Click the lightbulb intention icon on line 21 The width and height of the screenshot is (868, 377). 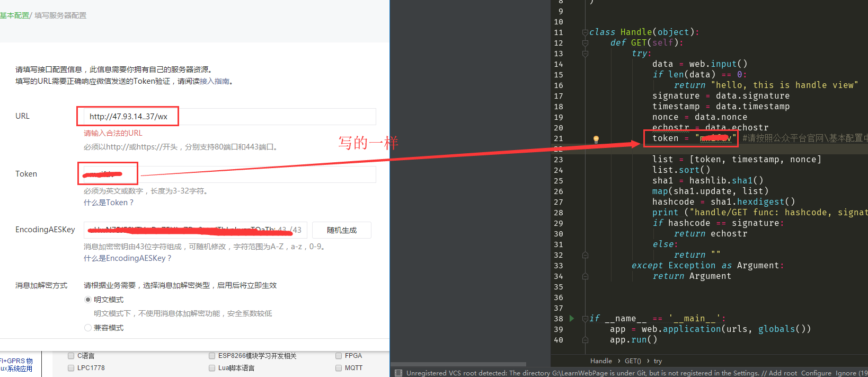point(596,139)
